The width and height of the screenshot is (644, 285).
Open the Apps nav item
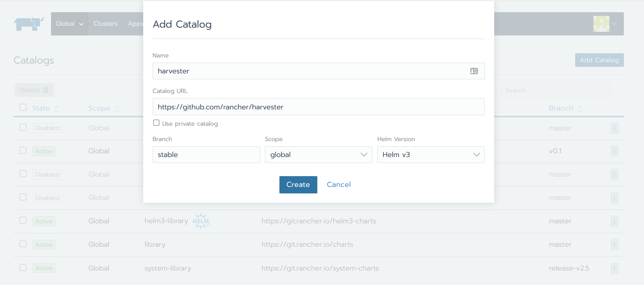(x=135, y=24)
